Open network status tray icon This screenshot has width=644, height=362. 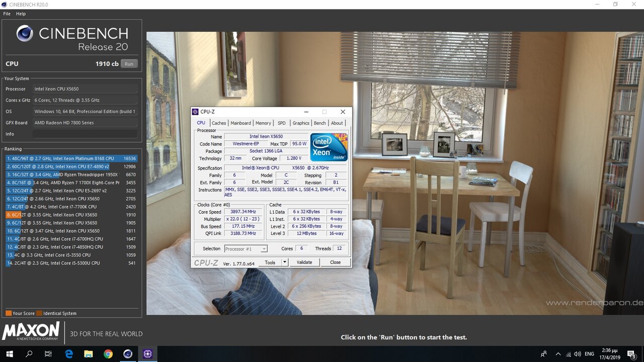569,354
